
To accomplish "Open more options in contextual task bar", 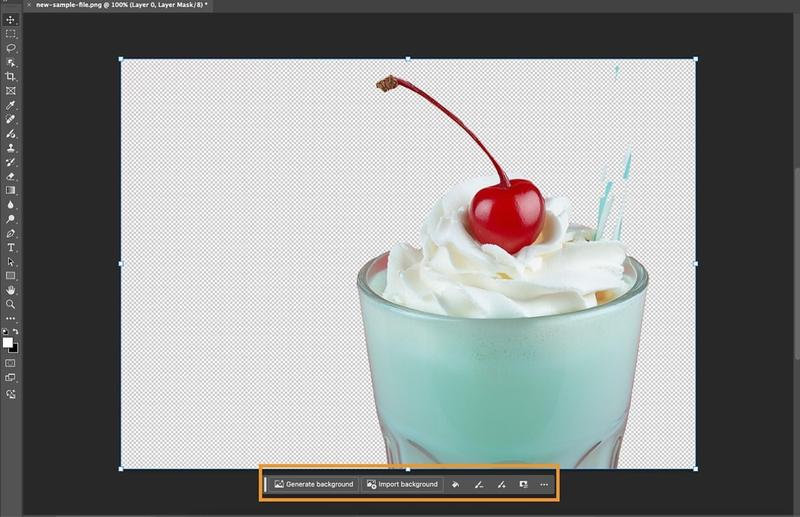I will (x=544, y=484).
